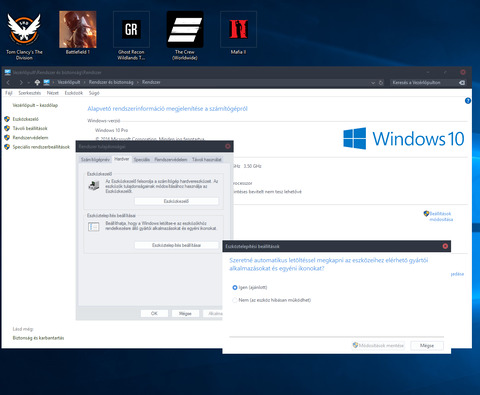Click the shield icon next to Eszközkezelő

(x=7, y=119)
